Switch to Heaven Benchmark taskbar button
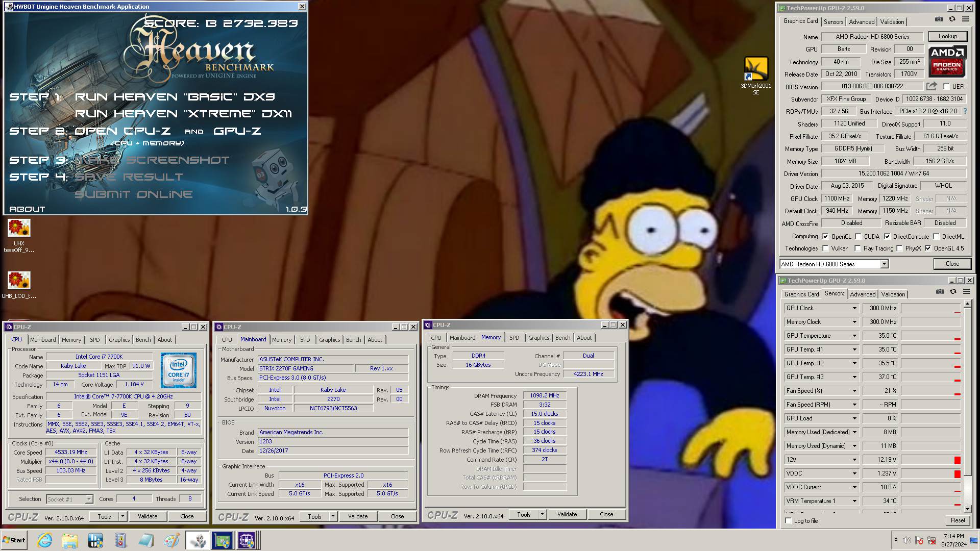 click(197, 540)
